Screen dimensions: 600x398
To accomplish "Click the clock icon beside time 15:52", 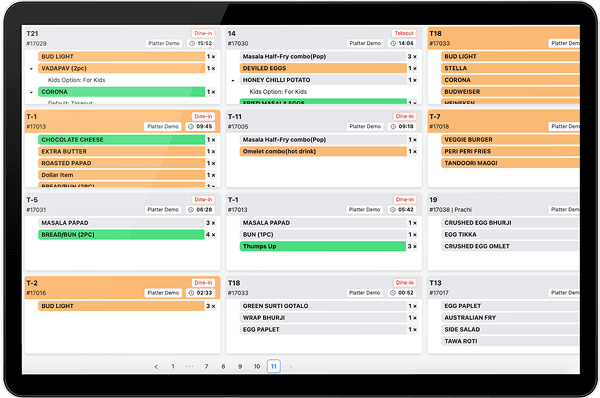I will (192, 44).
